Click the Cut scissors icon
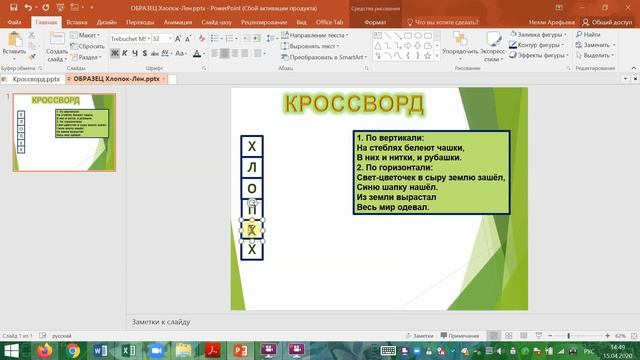 pyautogui.click(x=32, y=36)
